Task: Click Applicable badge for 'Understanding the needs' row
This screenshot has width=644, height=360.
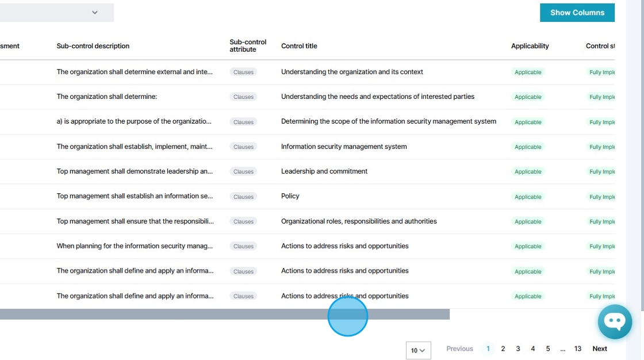Action: [x=528, y=97]
